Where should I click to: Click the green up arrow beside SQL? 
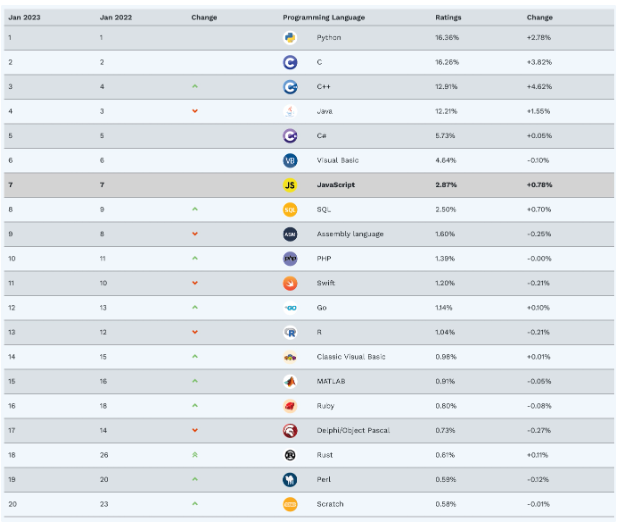(195, 209)
